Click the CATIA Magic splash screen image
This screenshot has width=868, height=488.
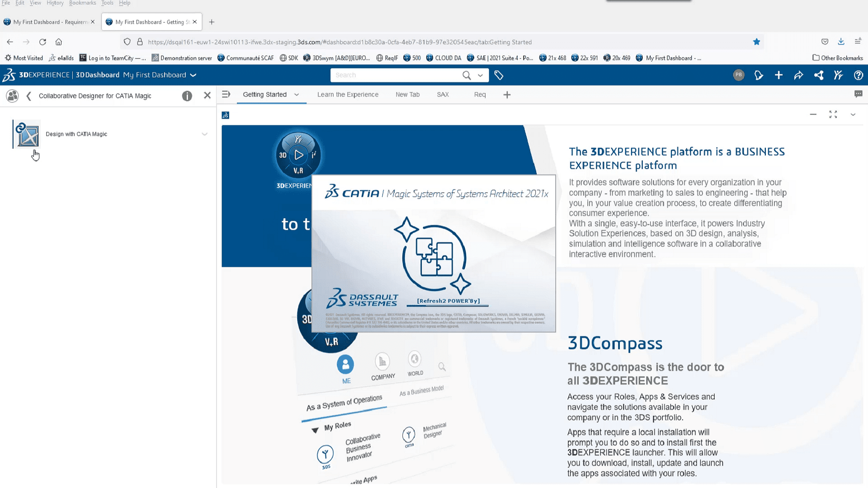click(x=434, y=253)
